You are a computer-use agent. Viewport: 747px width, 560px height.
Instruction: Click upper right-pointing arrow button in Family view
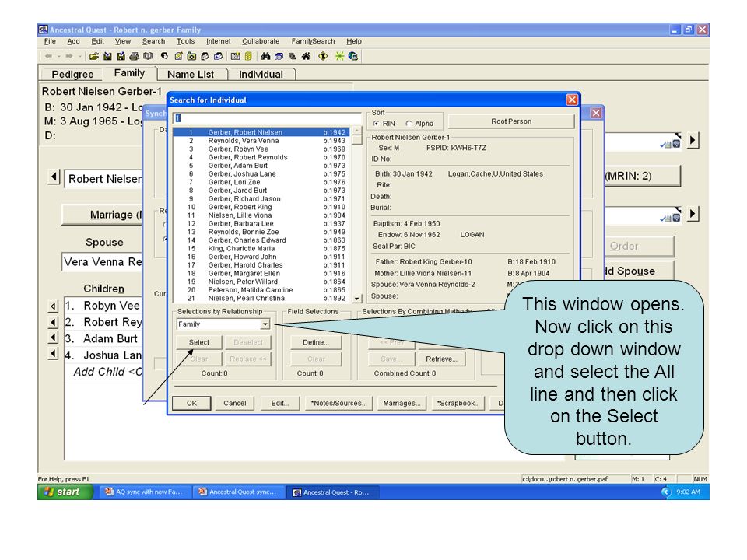point(693,140)
